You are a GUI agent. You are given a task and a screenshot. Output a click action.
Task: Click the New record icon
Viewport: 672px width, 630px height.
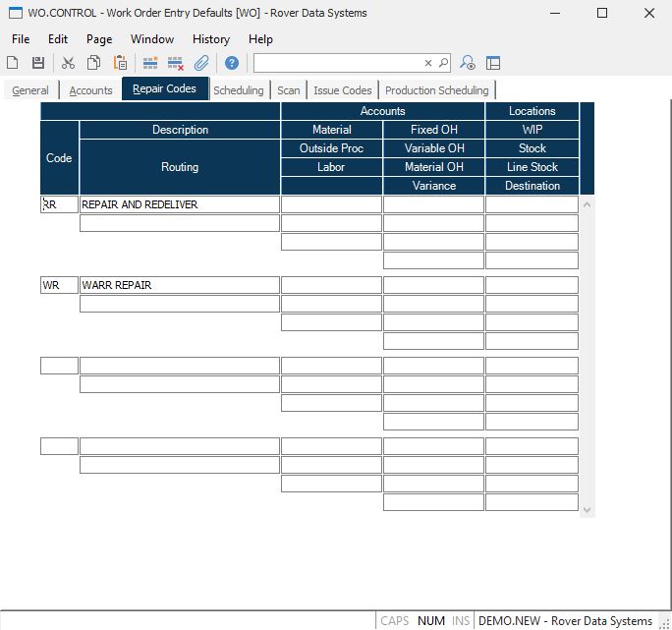pos(13,63)
